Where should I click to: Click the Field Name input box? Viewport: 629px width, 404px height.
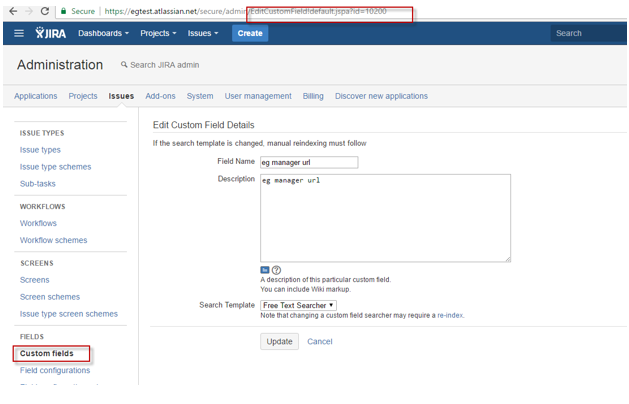309,162
